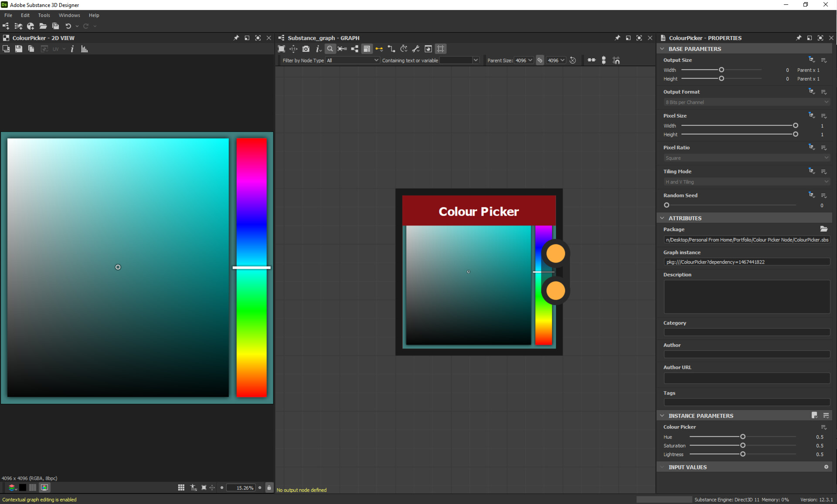Open the Filter by Node Type dropdown
Viewport: 837px width, 504px height.
pos(352,60)
